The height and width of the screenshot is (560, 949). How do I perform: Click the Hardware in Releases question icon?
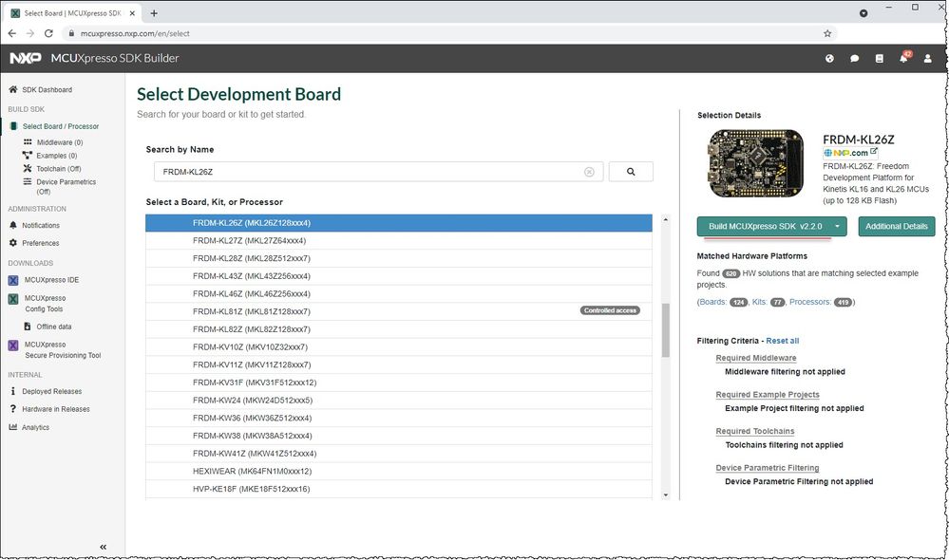12,409
